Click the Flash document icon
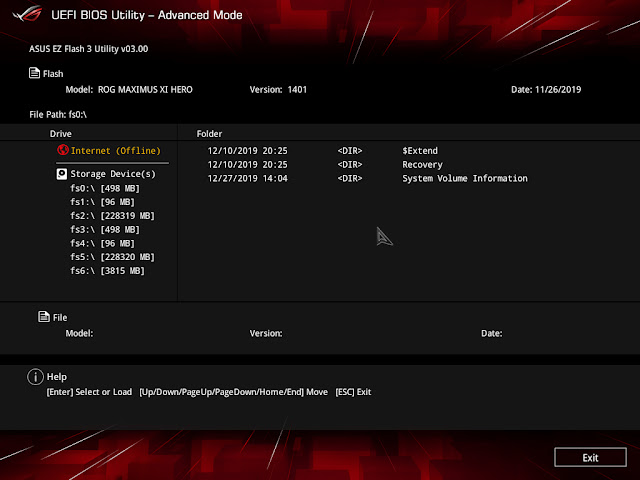 (x=34, y=73)
